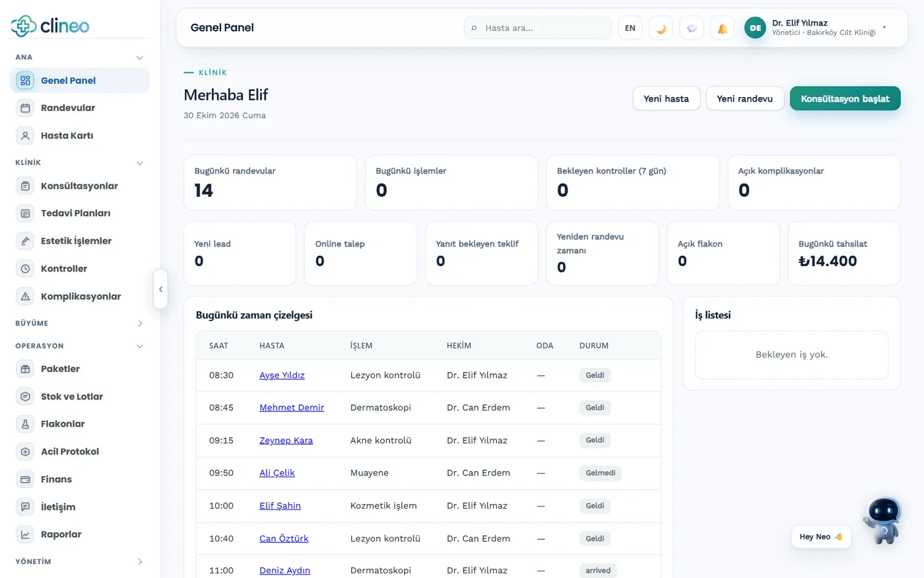This screenshot has width=924, height=578.
Task: Open the Kontroller clock icon
Action: point(25,269)
